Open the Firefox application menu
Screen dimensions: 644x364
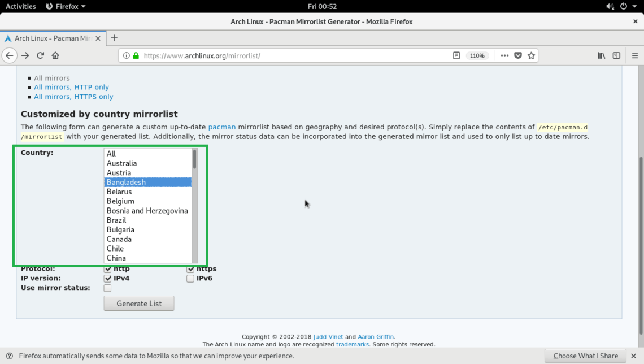click(66, 6)
